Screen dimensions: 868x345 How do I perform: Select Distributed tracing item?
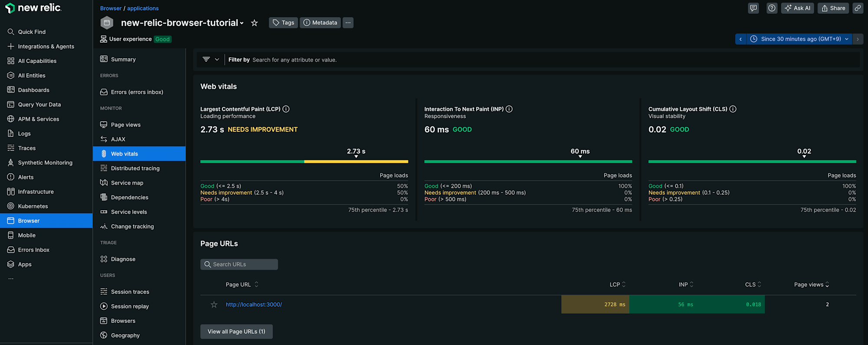tap(139, 169)
